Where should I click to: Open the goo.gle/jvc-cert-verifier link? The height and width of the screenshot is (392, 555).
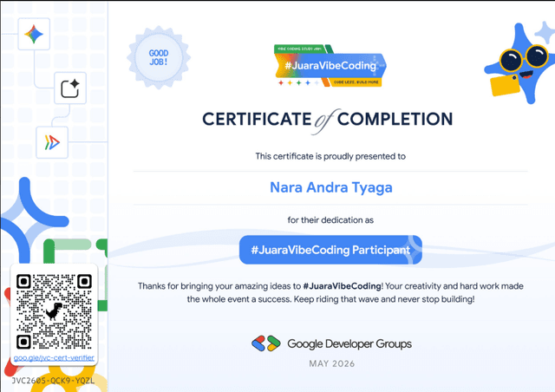click(54, 357)
